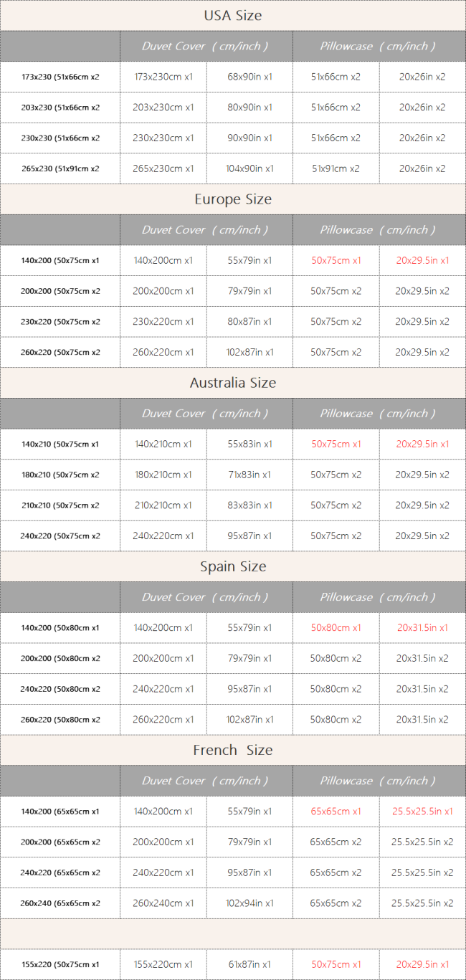Image resolution: width=466 pixels, height=980 pixels.
Task: Select the 173x230 (51x66cm x2 row label
Action: click(x=60, y=77)
